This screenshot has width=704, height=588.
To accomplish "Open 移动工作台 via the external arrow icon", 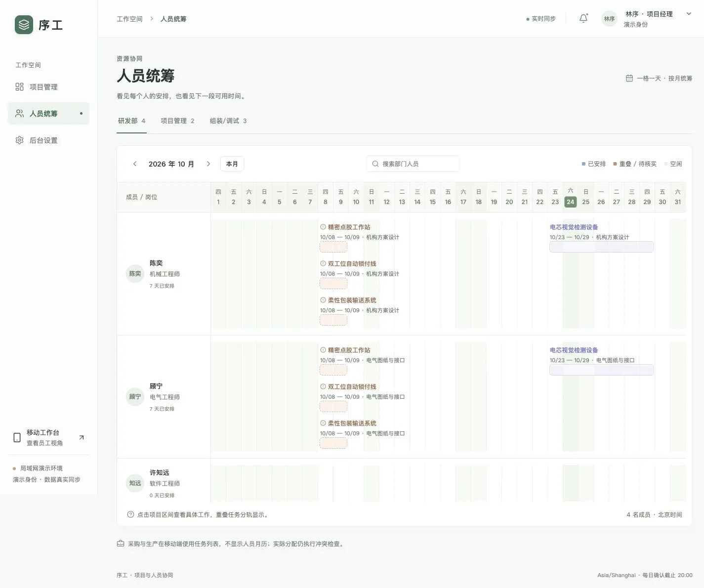I will 82,437.
